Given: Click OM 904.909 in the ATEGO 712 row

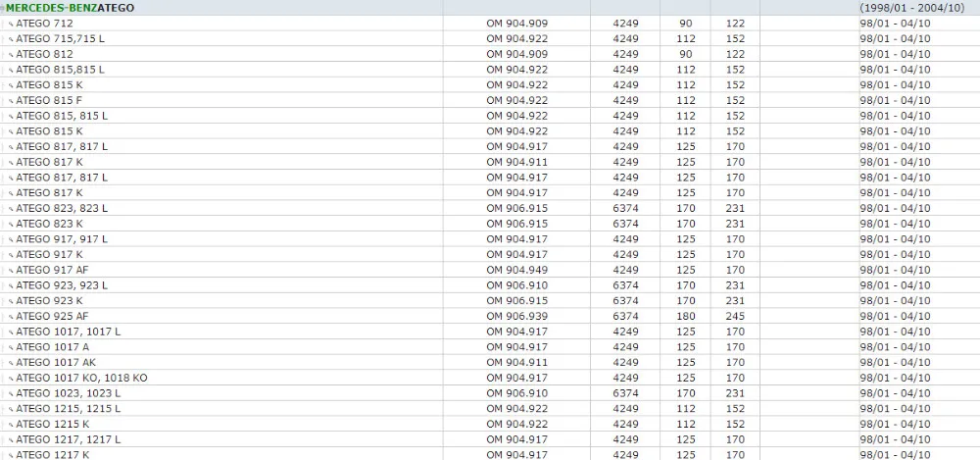Looking at the screenshot, I should (516, 24).
